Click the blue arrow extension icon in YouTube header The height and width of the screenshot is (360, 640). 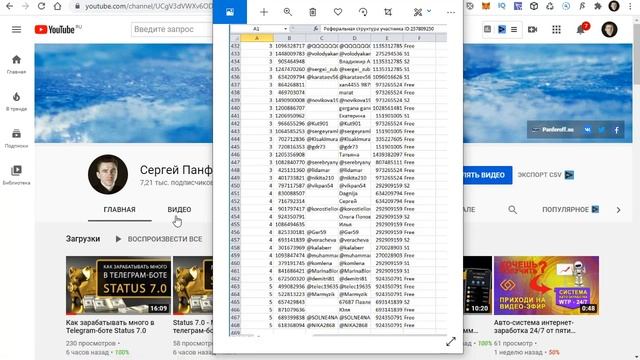coord(502,29)
